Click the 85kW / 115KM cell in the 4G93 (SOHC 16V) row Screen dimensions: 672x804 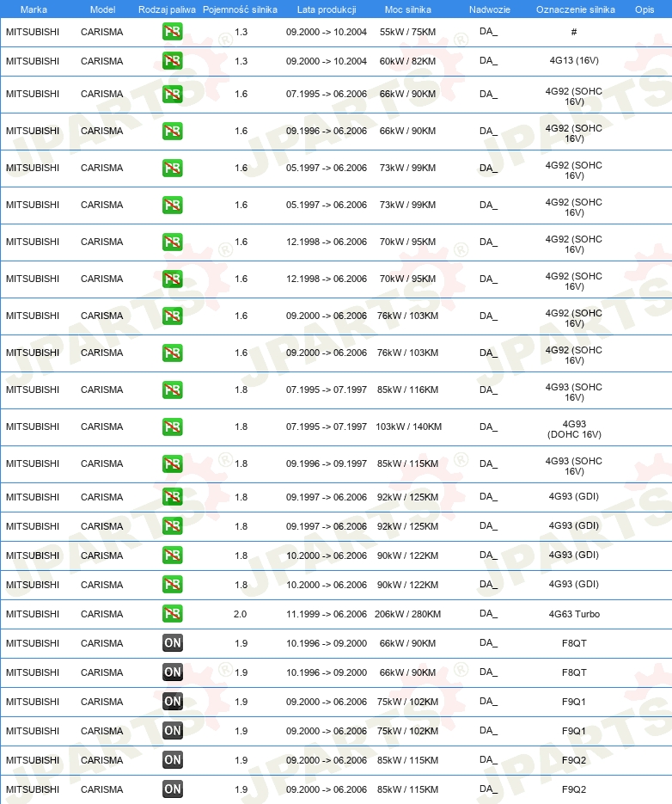point(407,463)
